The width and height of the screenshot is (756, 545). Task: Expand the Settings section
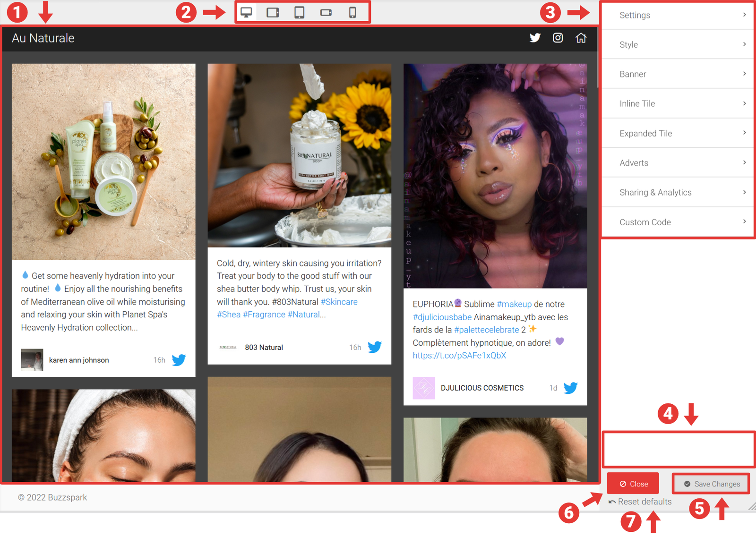click(x=678, y=15)
